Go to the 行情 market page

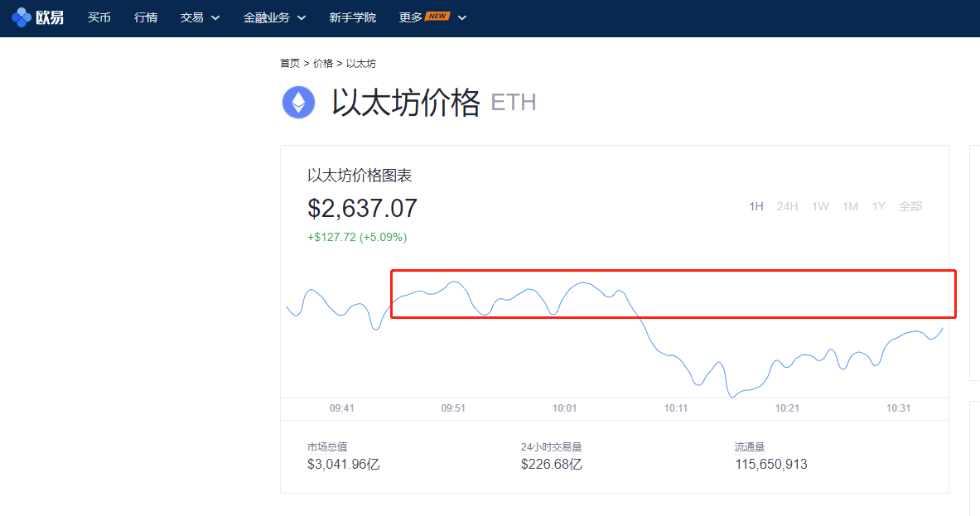click(146, 17)
